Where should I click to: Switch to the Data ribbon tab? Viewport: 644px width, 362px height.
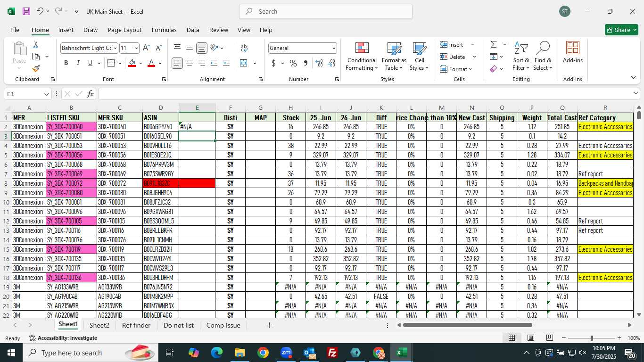point(193,30)
